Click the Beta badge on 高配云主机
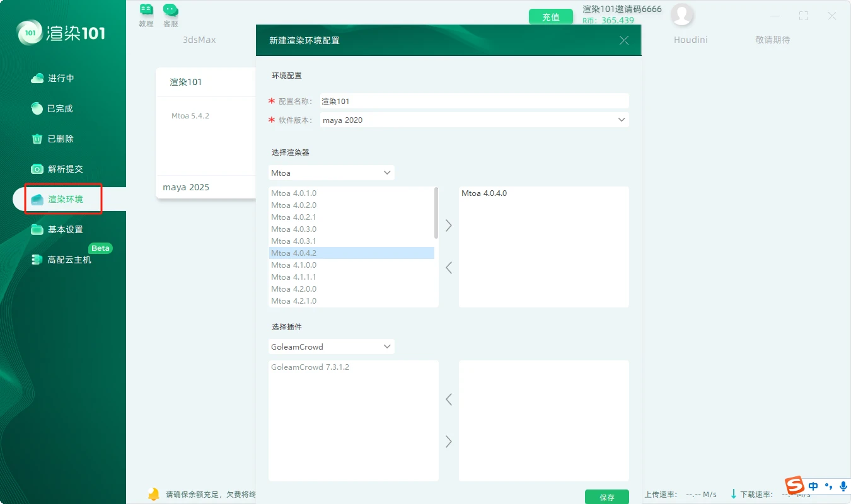Viewport: 851px width, 504px height. 100,248
